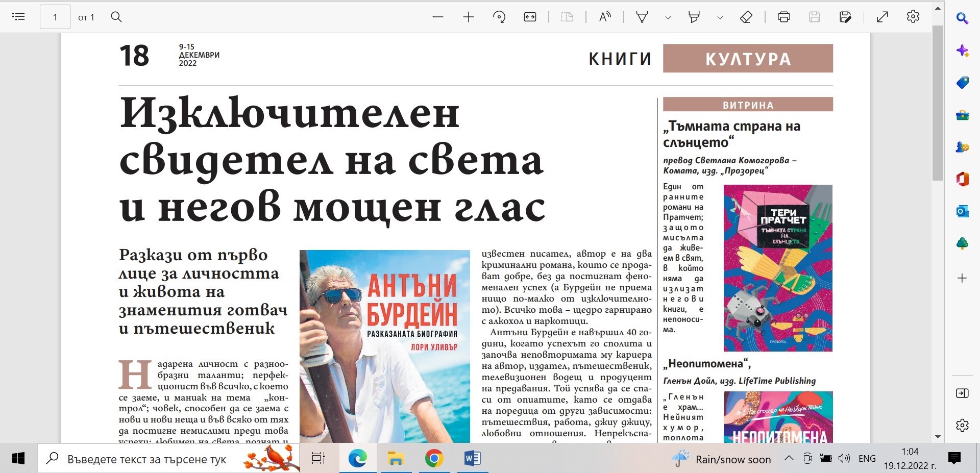
Task: Activate the Read aloud tool
Action: (x=605, y=17)
